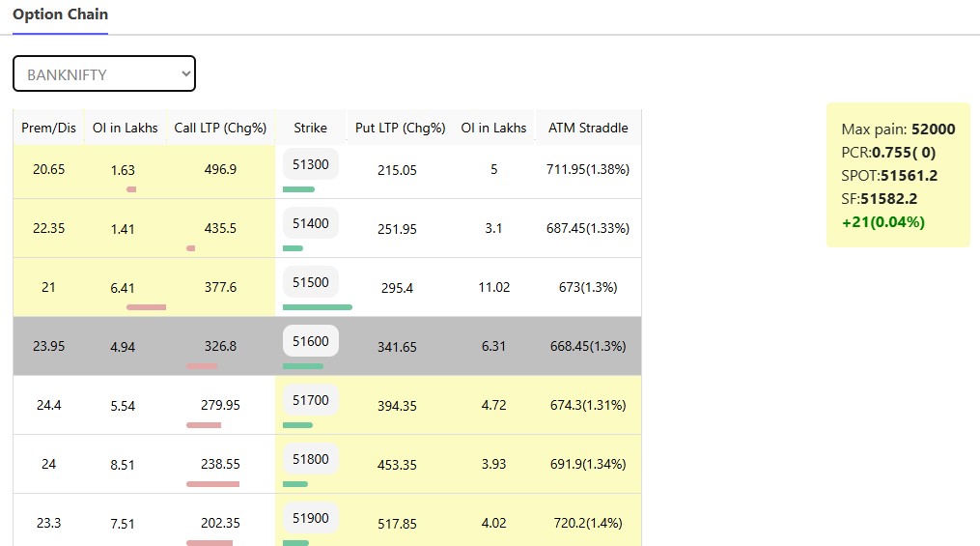Click the red call OI bar in 51800 row
Image resolution: width=980 pixels, height=546 pixels.
(212, 484)
